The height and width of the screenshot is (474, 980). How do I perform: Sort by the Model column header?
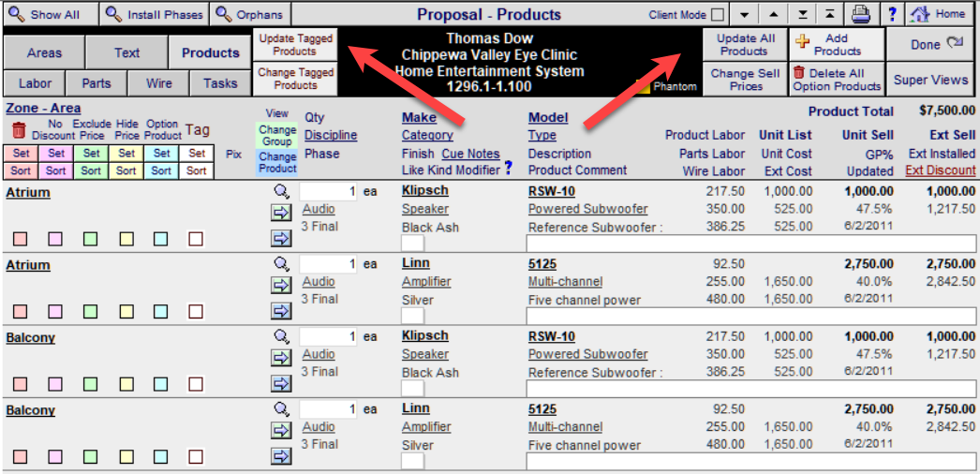(x=548, y=117)
